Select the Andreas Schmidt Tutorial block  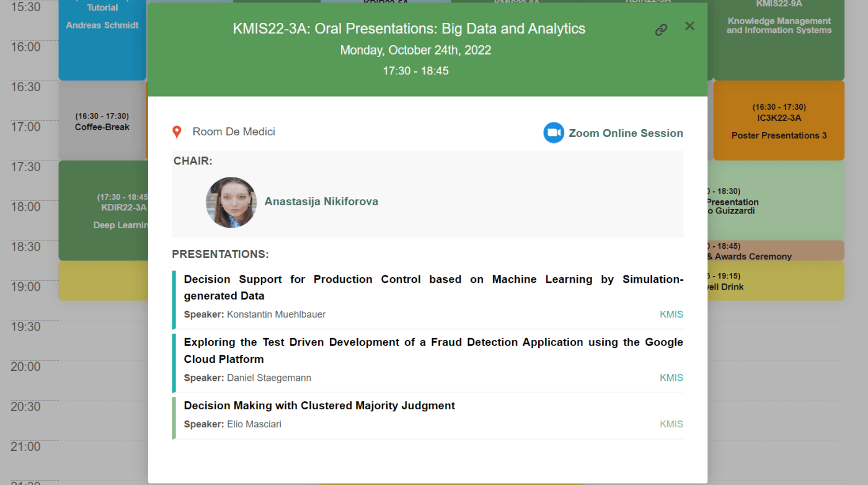click(x=102, y=25)
